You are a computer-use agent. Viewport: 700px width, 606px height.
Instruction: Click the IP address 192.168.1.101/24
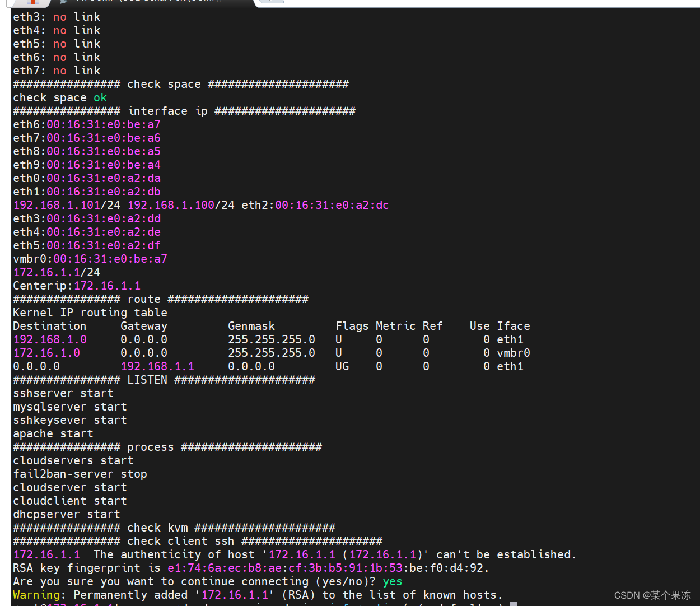tap(56, 205)
